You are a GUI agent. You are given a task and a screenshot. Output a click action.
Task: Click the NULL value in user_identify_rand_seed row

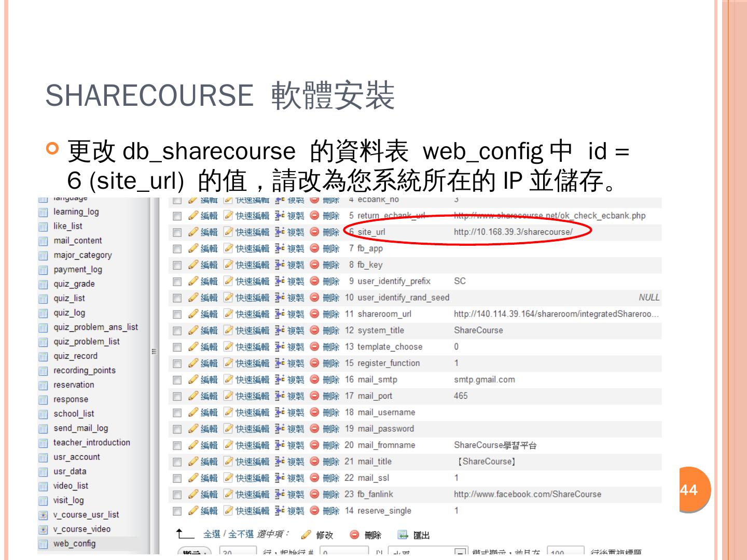click(649, 298)
